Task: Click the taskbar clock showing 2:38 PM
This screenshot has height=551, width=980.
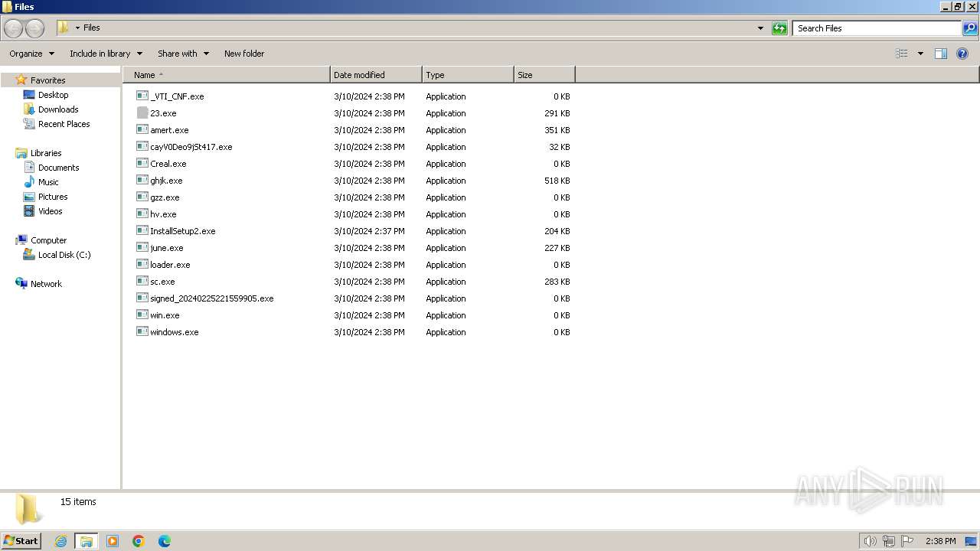Action: 940,541
